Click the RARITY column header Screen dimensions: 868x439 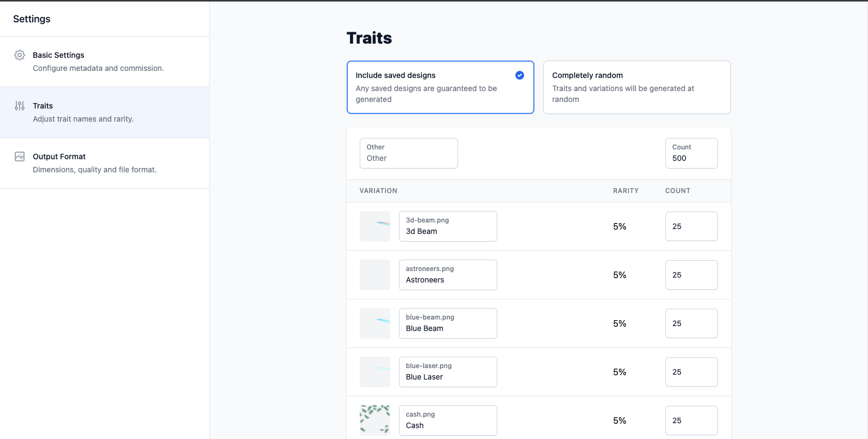coord(626,191)
